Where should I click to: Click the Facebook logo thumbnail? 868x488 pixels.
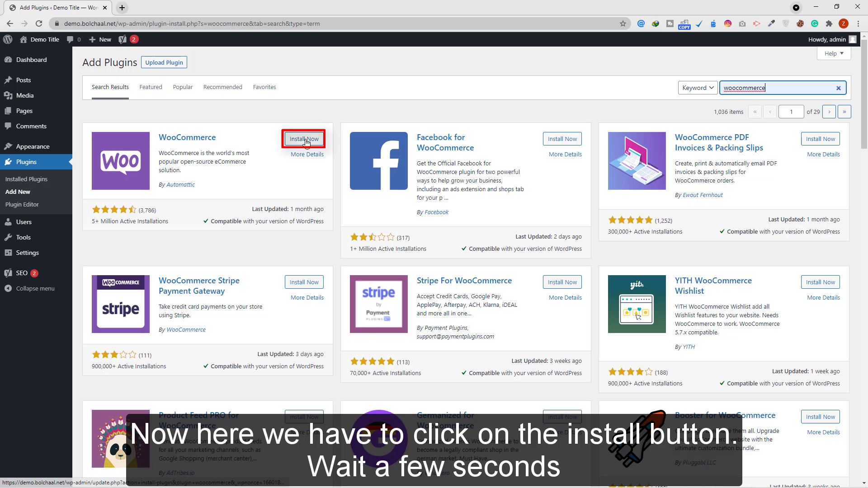coord(379,161)
